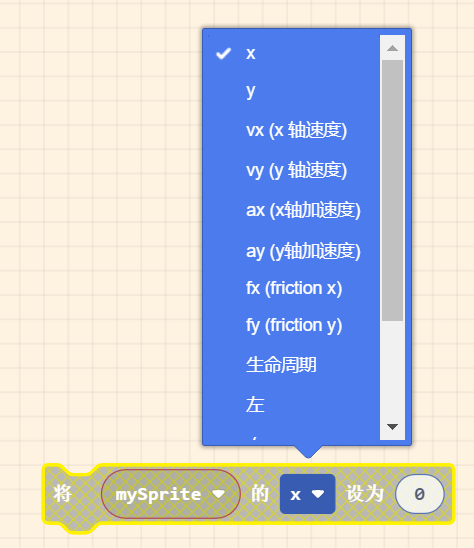The height and width of the screenshot is (548, 474).
Task: Click the '设为' label on block
Action: (x=365, y=494)
